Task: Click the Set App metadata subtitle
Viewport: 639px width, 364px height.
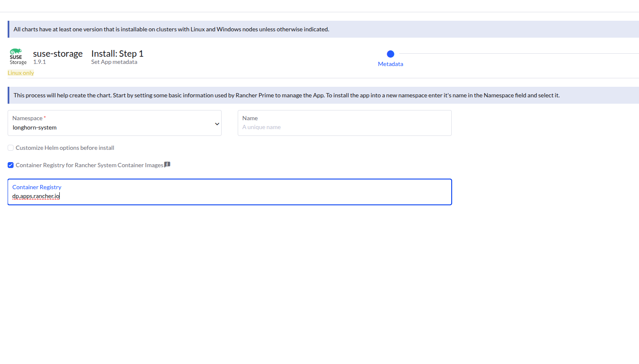Action: 114,62
